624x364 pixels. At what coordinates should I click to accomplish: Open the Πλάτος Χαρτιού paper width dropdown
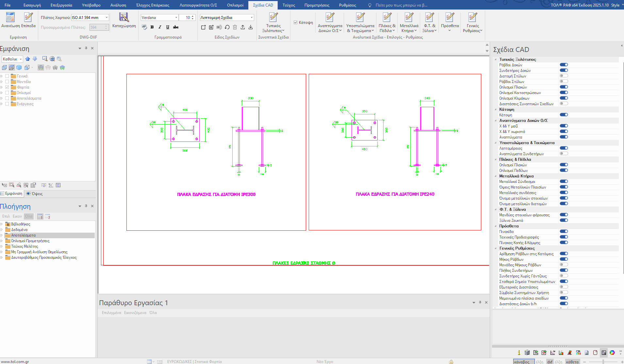coord(107,18)
